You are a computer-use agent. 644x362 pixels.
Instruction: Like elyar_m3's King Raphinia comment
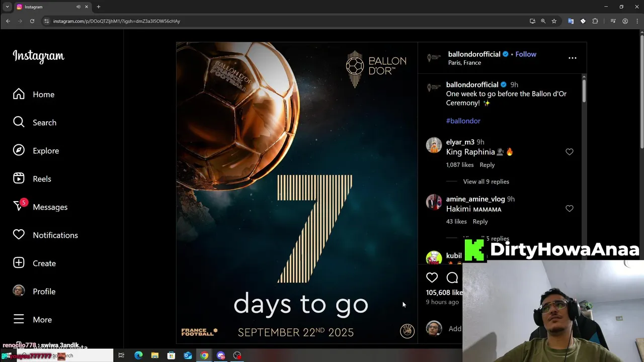(569, 152)
